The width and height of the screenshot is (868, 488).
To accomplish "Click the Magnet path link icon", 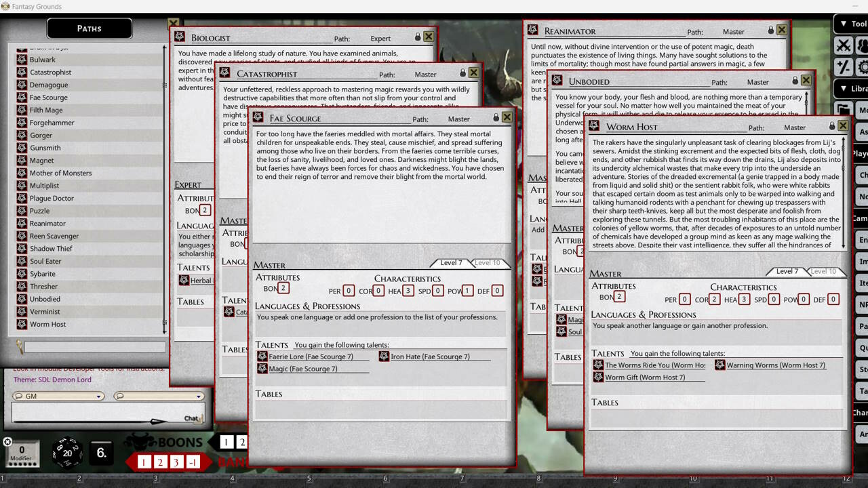I will point(22,161).
